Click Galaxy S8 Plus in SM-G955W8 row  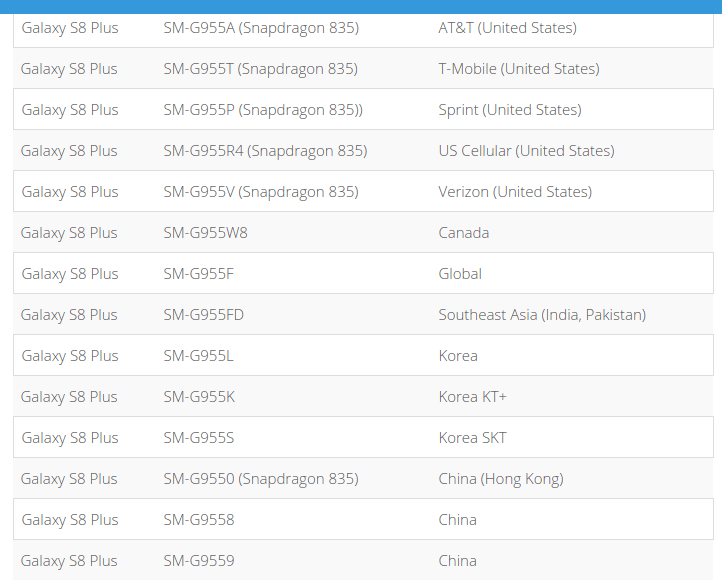point(69,233)
